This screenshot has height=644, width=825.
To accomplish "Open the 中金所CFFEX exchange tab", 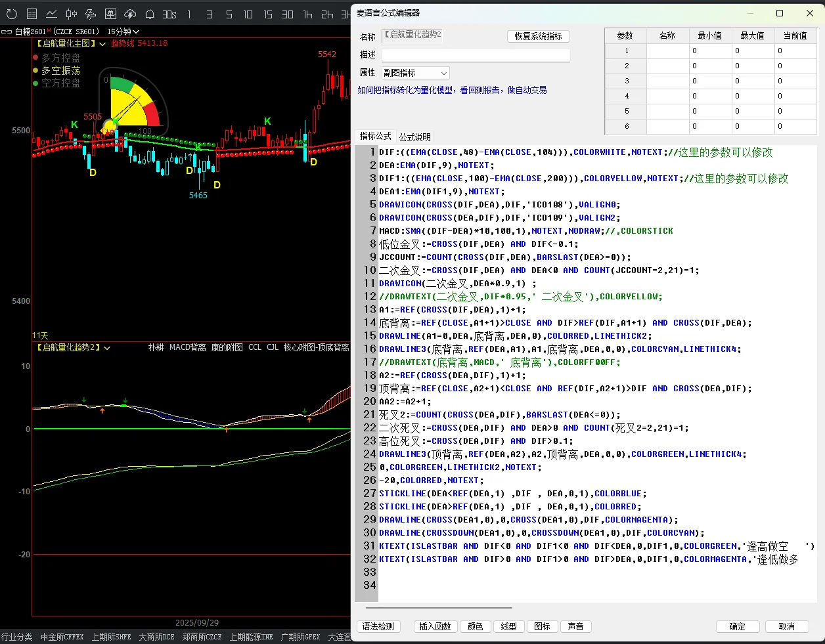I will pos(62,637).
